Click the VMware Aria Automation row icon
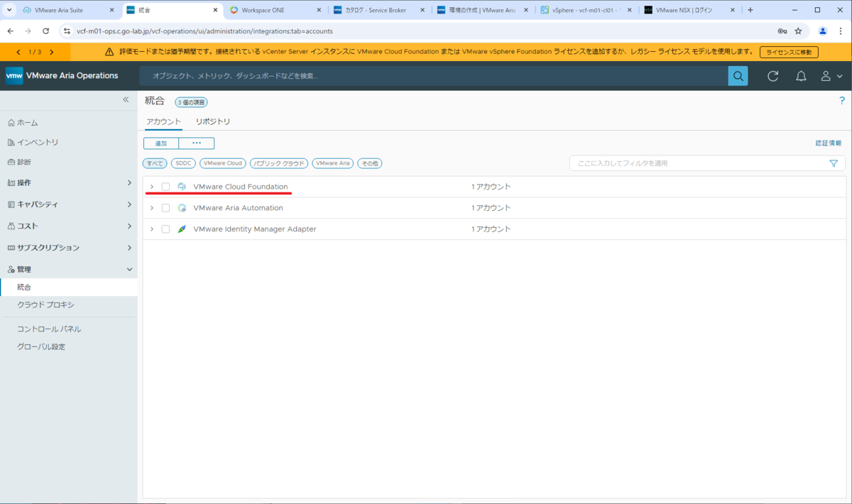 (x=182, y=208)
